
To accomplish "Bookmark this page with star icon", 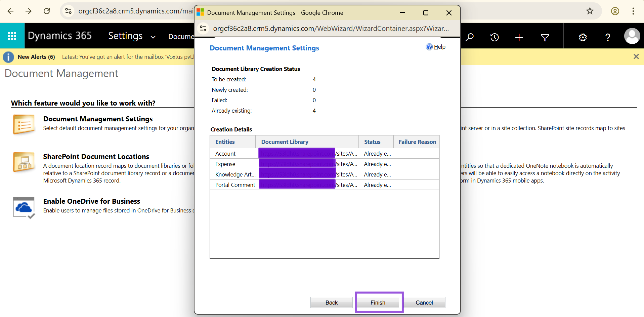I will point(590,11).
